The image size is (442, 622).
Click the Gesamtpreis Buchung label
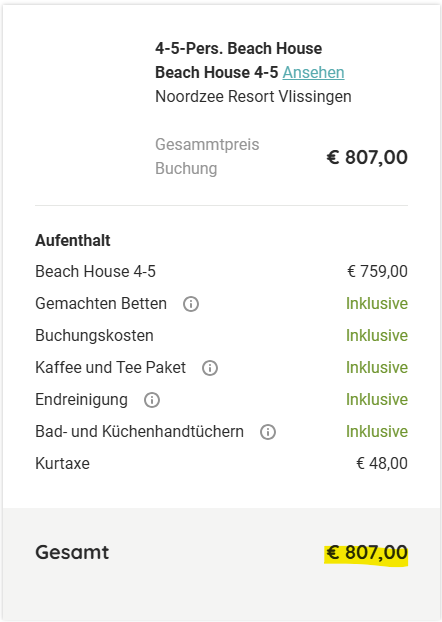(207, 156)
